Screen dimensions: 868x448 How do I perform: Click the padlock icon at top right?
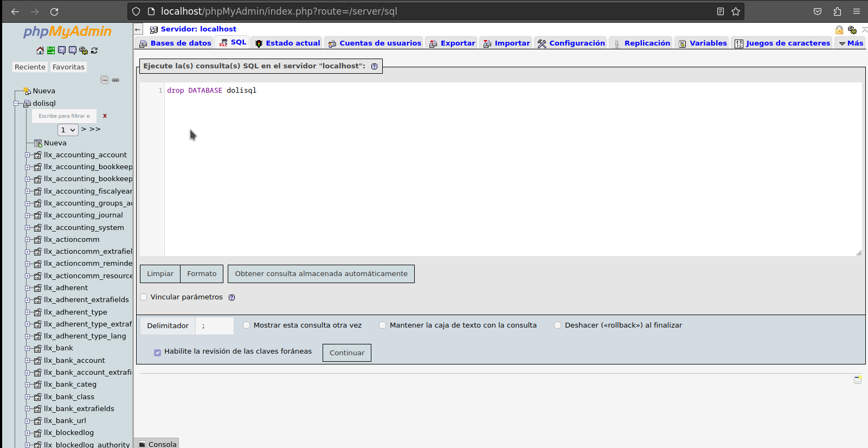click(839, 30)
